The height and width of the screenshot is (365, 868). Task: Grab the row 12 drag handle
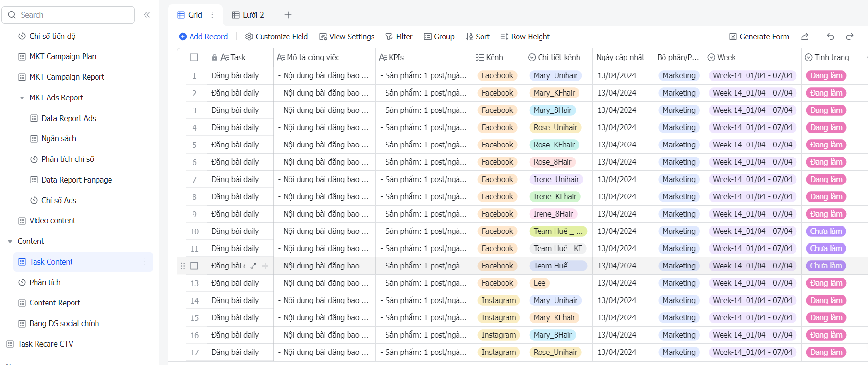[x=182, y=266]
